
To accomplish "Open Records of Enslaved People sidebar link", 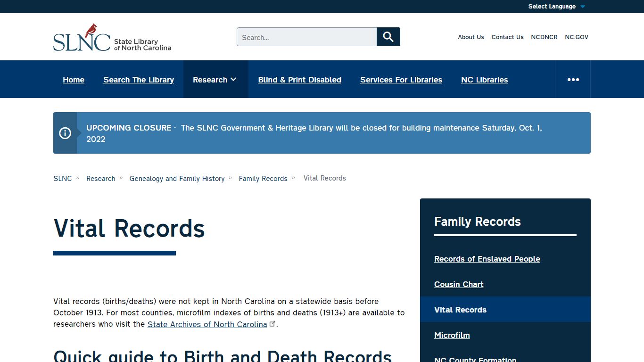I will (x=487, y=259).
